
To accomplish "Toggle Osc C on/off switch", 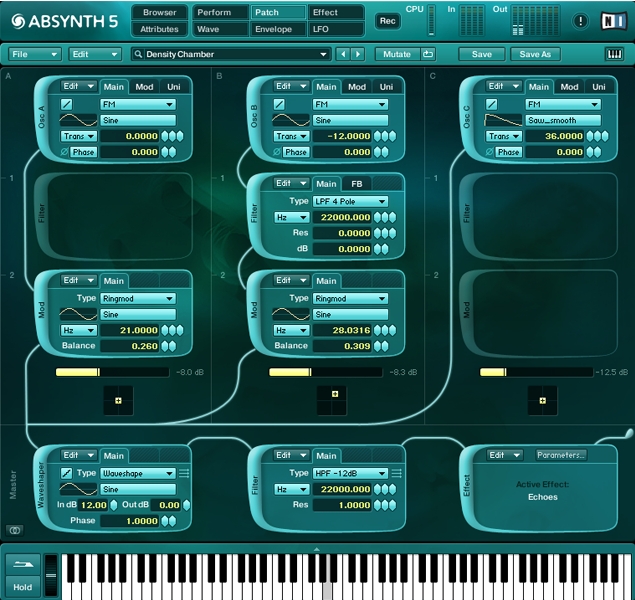I will tap(492, 104).
